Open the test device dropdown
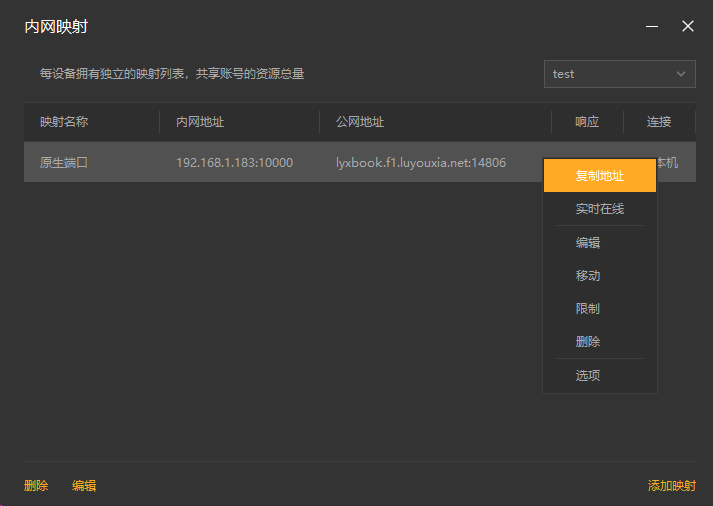This screenshot has height=506, width=713. (619, 74)
